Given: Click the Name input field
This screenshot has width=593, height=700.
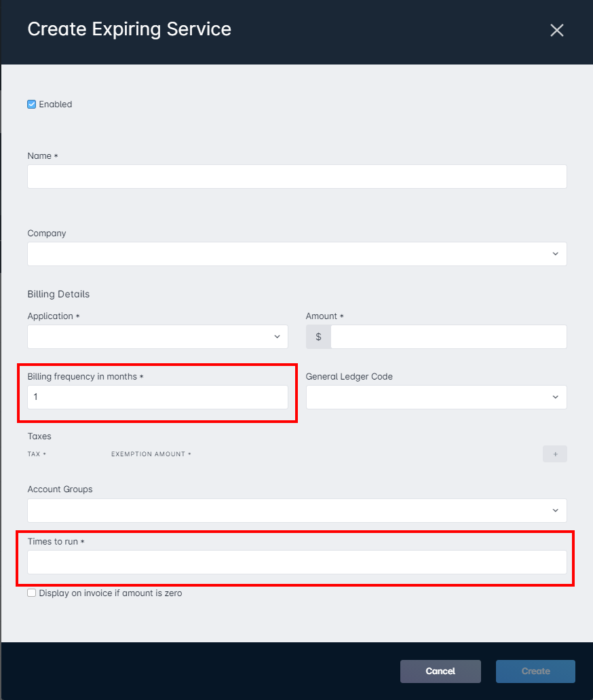Looking at the screenshot, I should [x=297, y=177].
